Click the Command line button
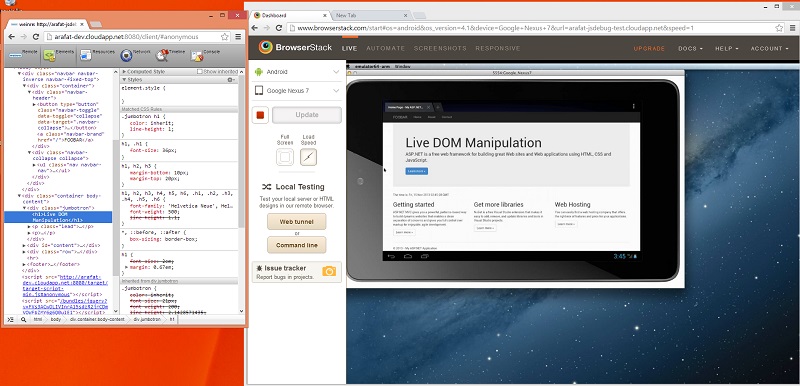 [296, 245]
